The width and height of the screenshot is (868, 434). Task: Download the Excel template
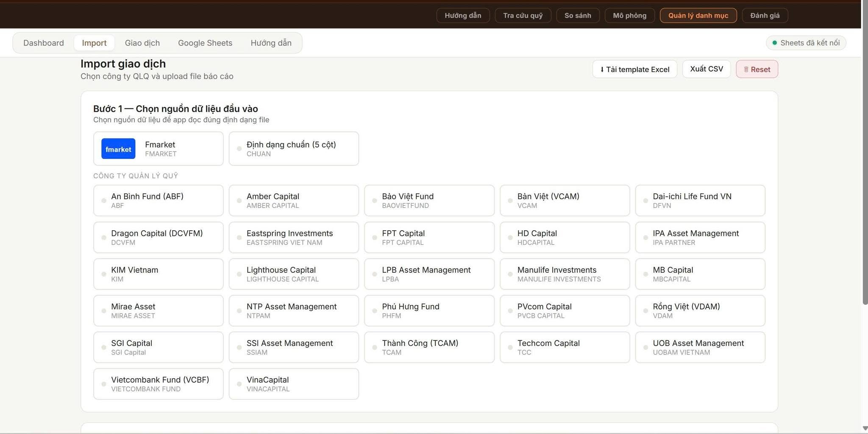click(x=634, y=69)
